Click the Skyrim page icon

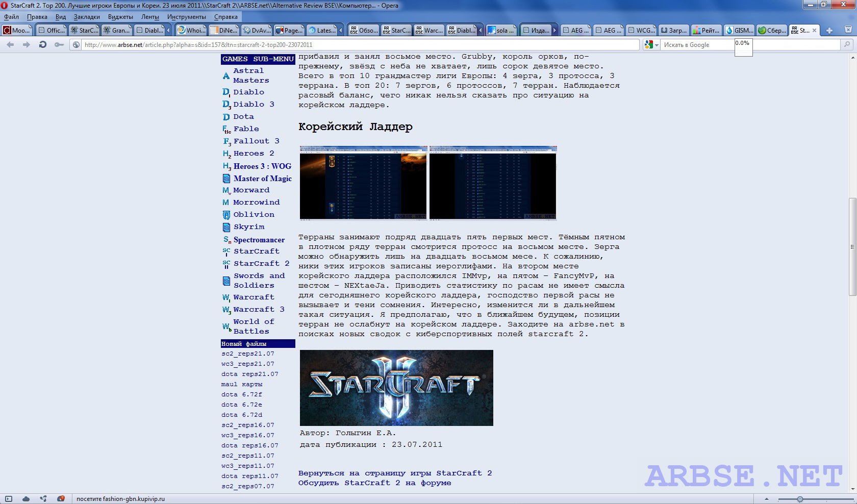click(226, 227)
